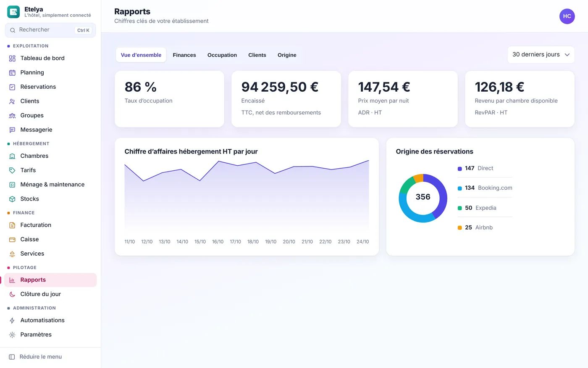Focus the Rechercher search field
588x368 pixels.
[x=50, y=30]
